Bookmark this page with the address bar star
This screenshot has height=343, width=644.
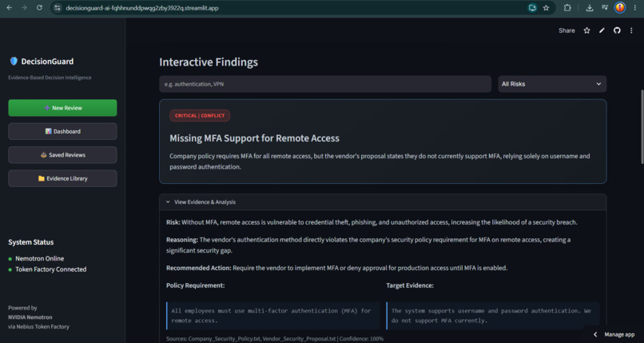547,8
